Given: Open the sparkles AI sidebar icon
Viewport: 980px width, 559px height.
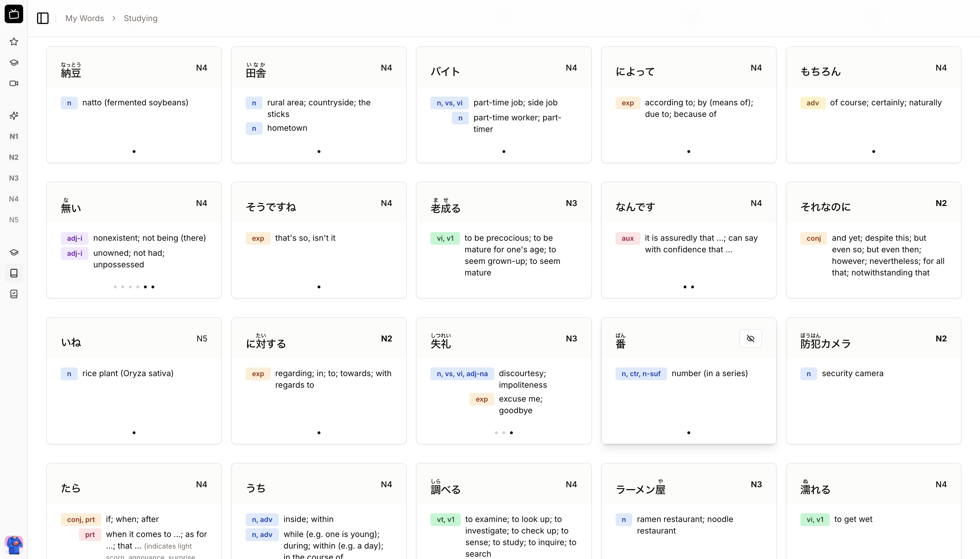Looking at the screenshot, I should [14, 115].
